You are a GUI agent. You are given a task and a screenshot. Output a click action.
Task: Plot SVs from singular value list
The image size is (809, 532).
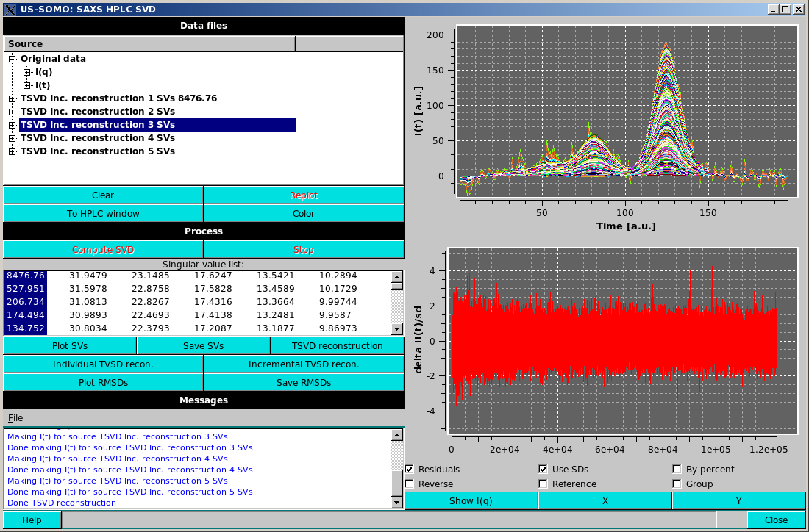(69, 345)
